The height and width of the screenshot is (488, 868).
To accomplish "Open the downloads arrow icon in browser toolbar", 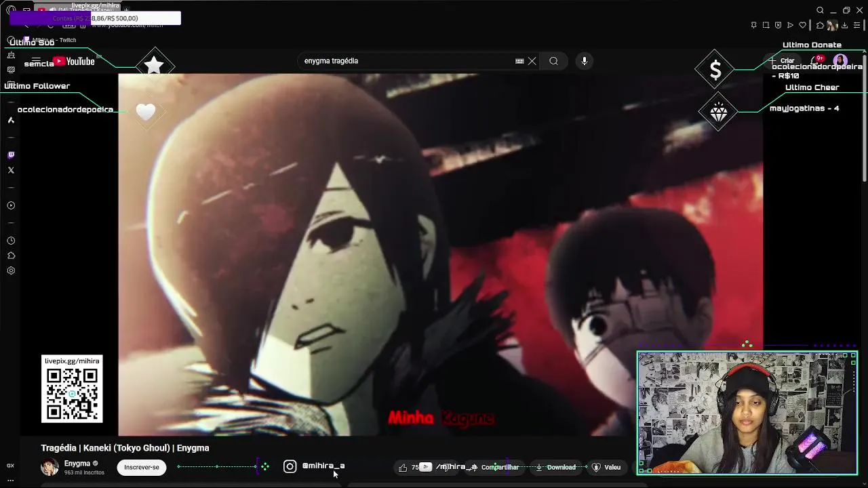I will tap(844, 25).
